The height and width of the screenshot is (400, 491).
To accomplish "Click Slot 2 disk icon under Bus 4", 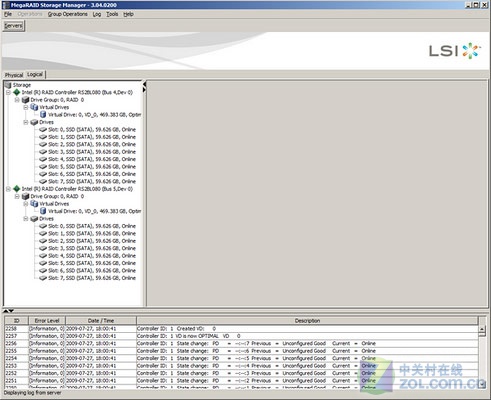I will click(43, 144).
